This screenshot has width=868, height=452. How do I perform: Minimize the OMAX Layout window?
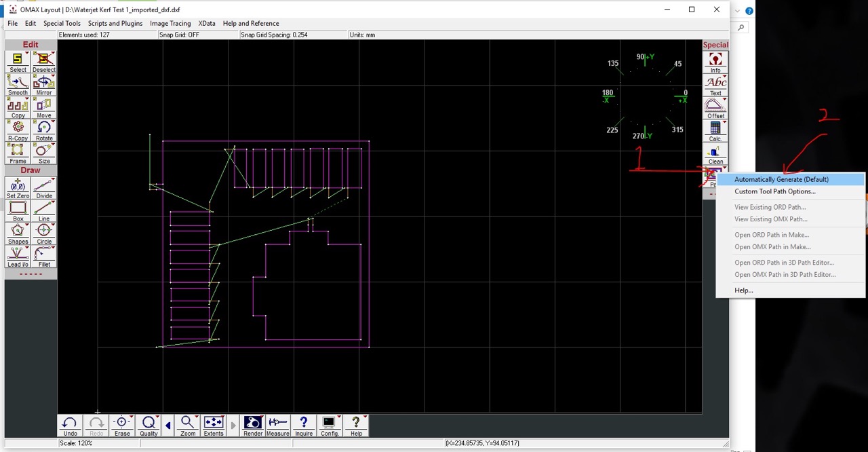(x=667, y=10)
